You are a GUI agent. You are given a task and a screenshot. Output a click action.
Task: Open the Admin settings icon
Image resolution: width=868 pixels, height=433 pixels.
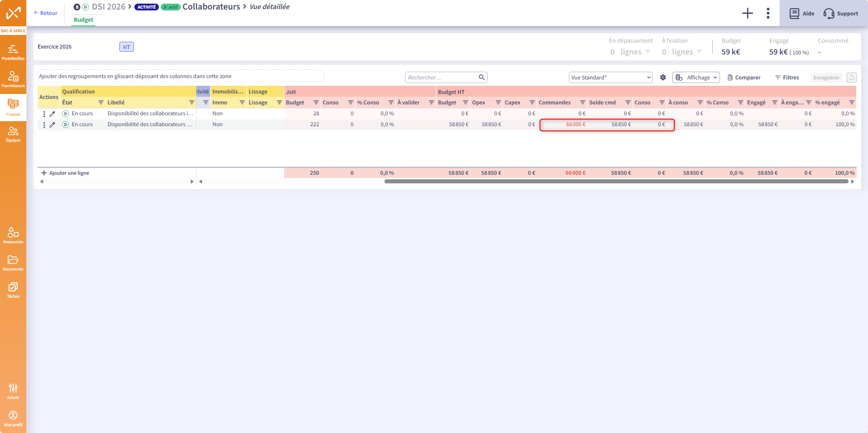click(13, 391)
